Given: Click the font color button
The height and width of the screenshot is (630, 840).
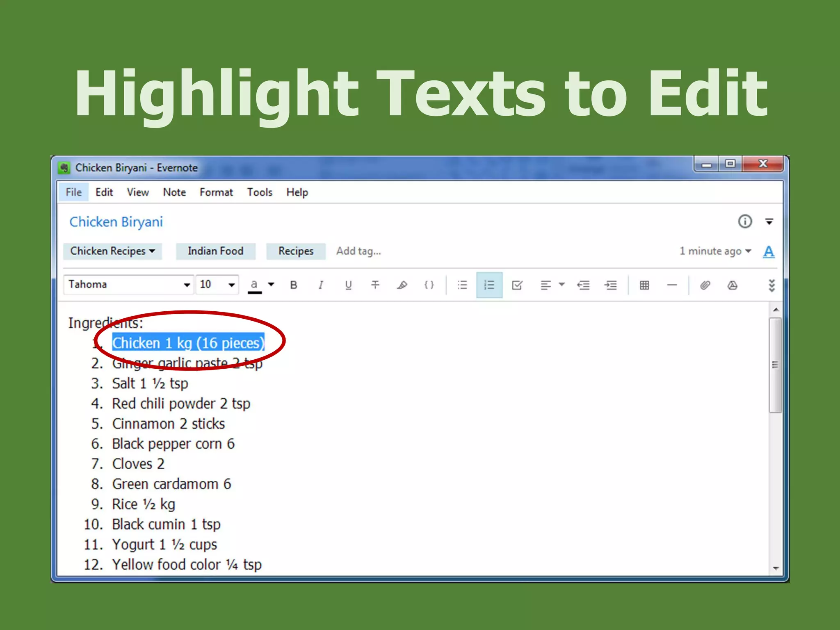Looking at the screenshot, I should 255,285.
